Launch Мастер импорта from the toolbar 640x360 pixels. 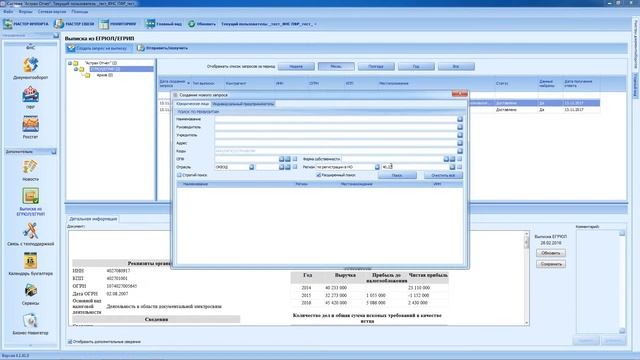[26, 24]
